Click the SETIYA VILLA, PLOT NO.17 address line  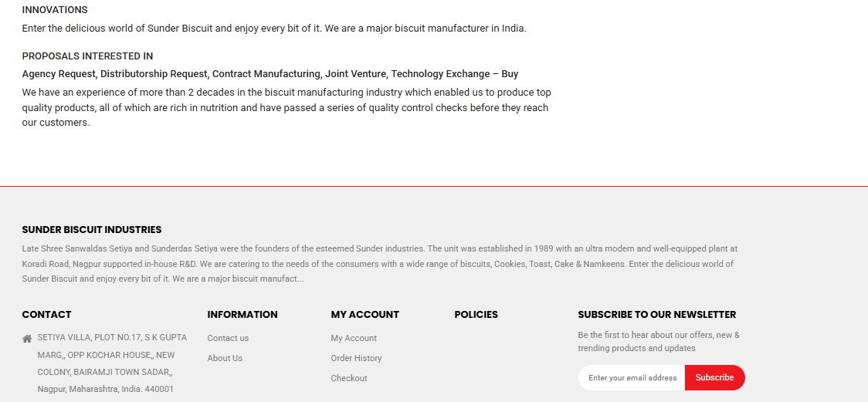point(113,337)
